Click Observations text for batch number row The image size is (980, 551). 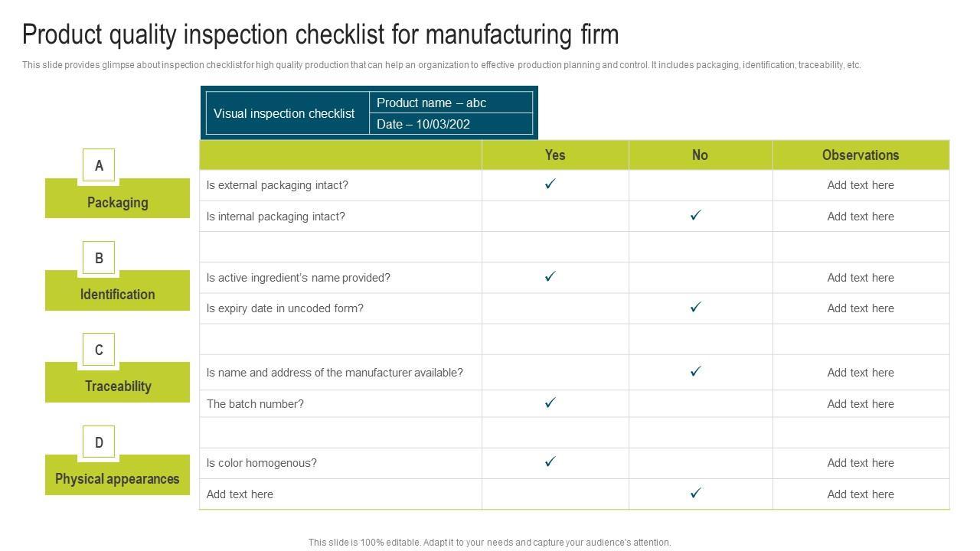pos(861,404)
